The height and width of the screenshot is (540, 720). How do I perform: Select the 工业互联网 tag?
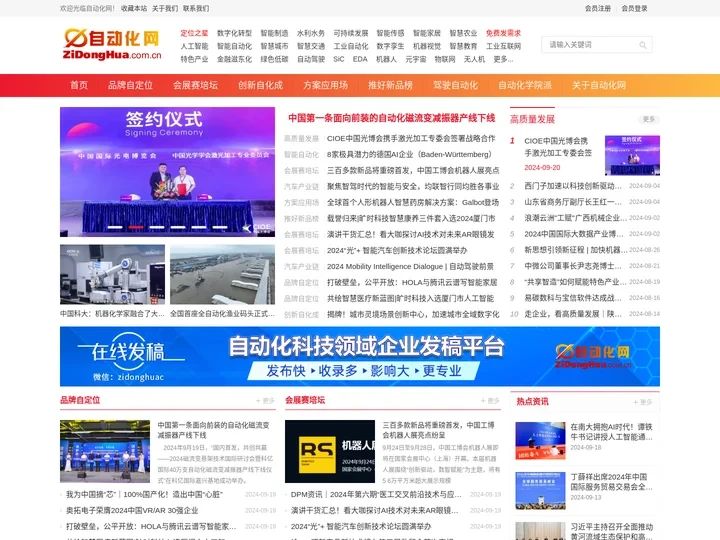coord(503,46)
